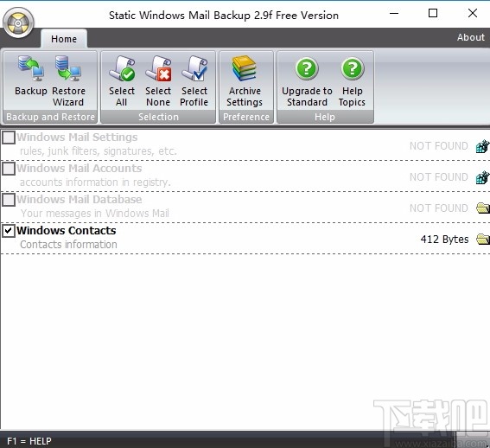This screenshot has height=448, width=490.
Task: Open the Restore Wizard
Action: tap(68, 80)
